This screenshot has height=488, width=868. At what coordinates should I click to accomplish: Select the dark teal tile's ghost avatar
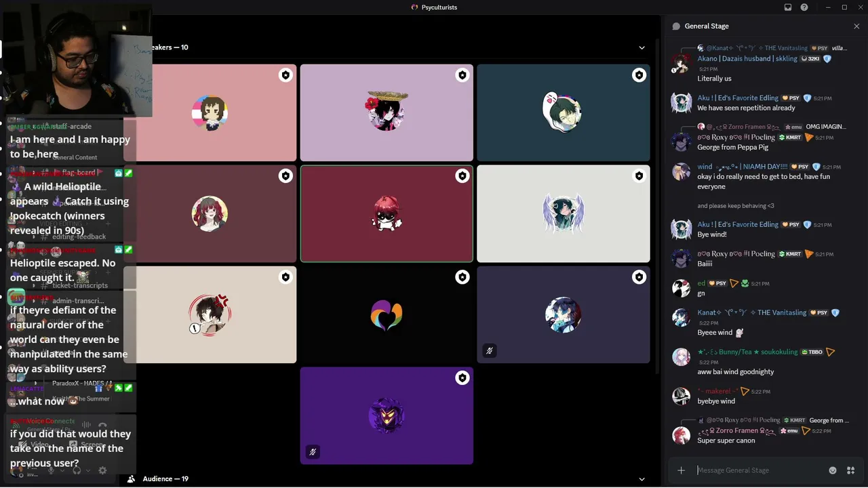point(562,112)
